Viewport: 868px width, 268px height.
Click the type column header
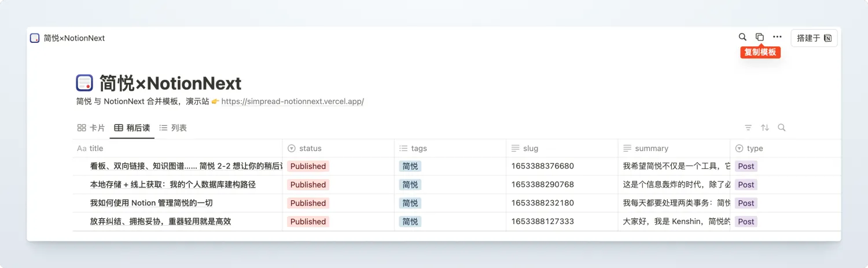[x=786, y=148]
